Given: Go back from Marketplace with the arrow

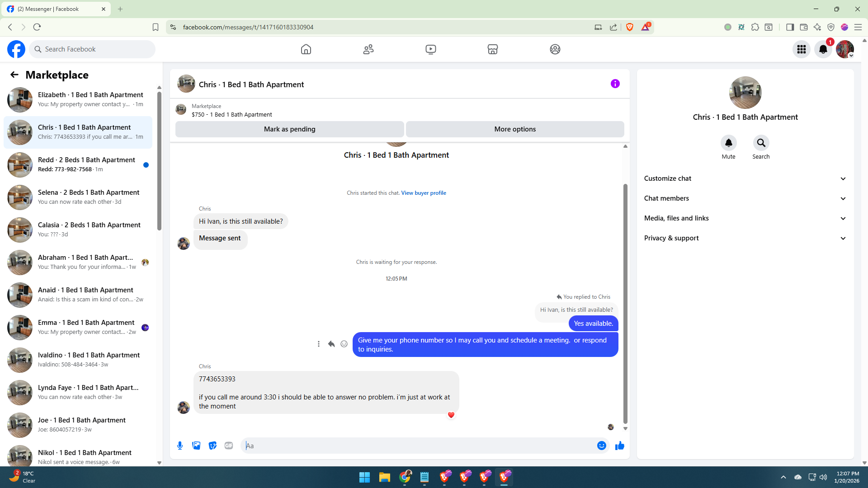Looking at the screenshot, I should click(x=14, y=75).
